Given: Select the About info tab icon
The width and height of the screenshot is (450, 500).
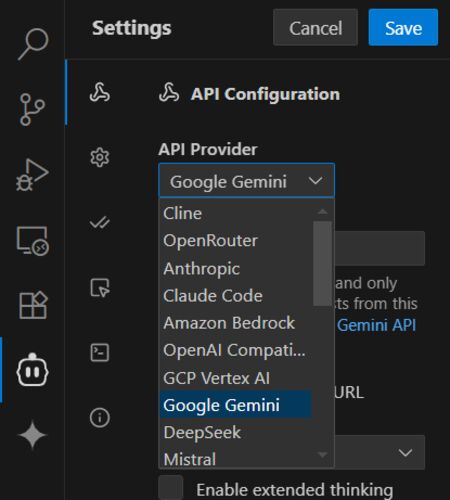Looking at the screenshot, I should point(100,417).
